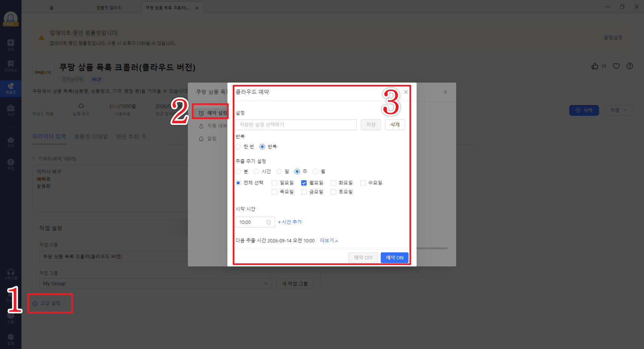
Task: Check the 일요일 checkbox
Action: (274, 183)
